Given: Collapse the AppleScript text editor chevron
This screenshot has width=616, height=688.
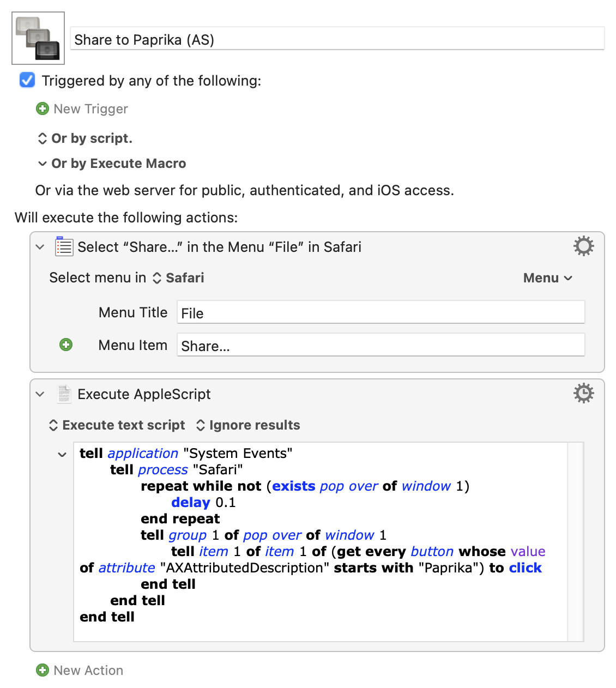Looking at the screenshot, I should pos(62,454).
